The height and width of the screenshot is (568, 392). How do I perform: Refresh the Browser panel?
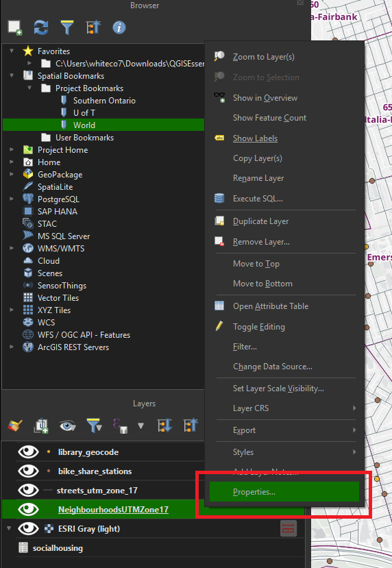click(x=41, y=27)
